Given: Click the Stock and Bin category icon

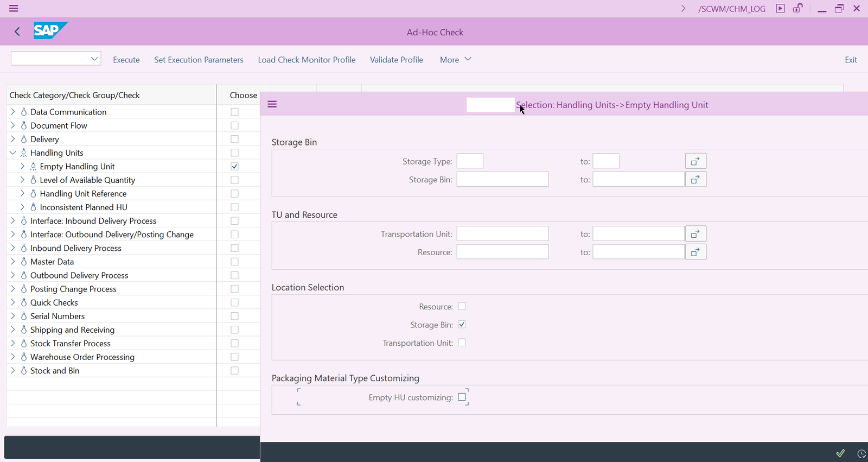Looking at the screenshot, I should 24,371.
